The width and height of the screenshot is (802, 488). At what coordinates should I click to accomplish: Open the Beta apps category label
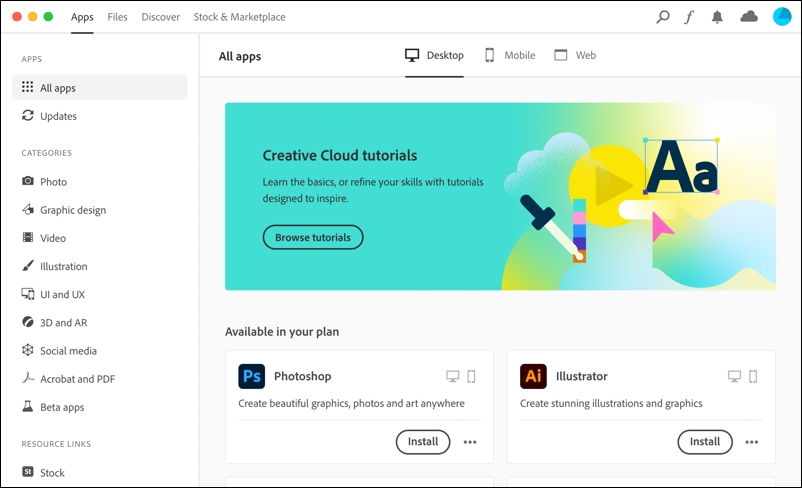(62, 407)
